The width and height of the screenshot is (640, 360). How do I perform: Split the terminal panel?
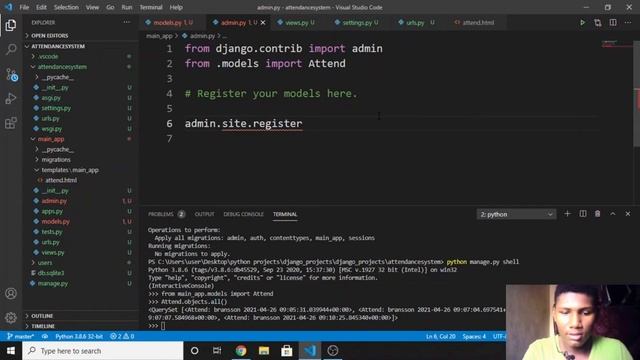coord(583,214)
